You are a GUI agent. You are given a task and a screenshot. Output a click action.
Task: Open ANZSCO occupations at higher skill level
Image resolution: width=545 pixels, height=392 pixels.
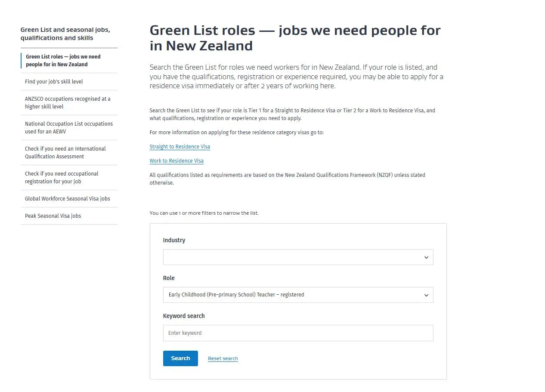68,103
